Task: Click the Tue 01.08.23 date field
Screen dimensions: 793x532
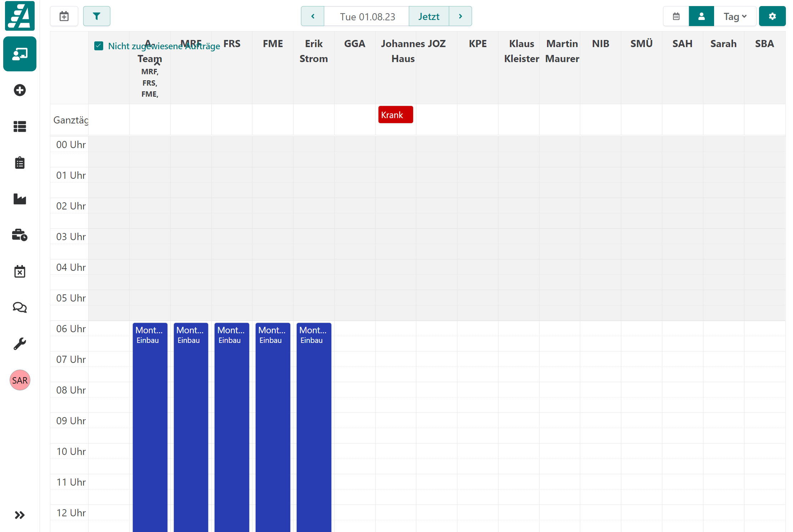Action: point(367,16)
